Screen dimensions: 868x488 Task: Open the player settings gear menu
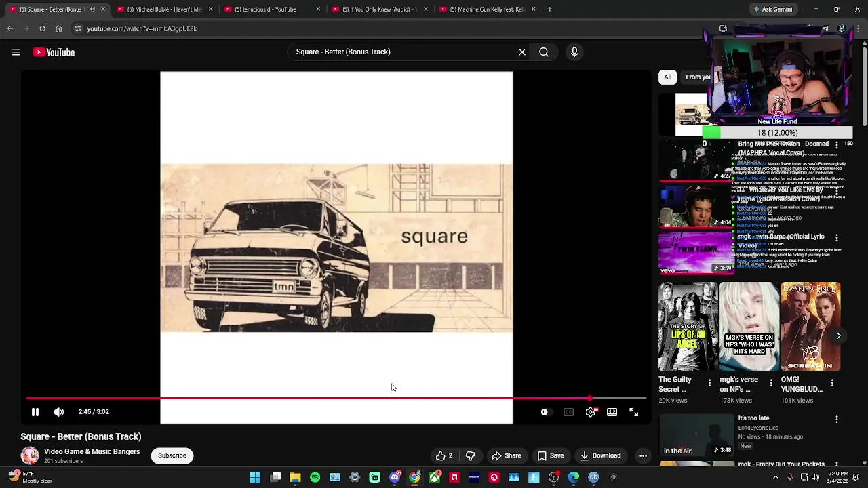(x=591, y=412)
